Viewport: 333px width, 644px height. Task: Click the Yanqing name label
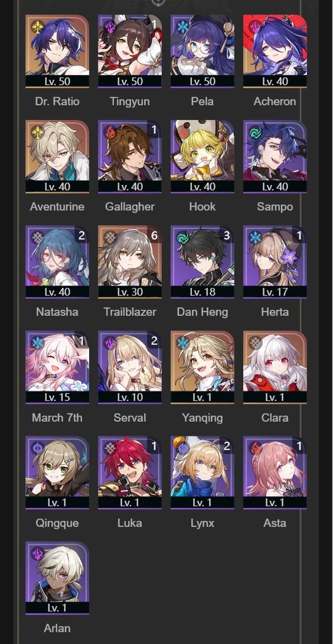tap(202, 418)
